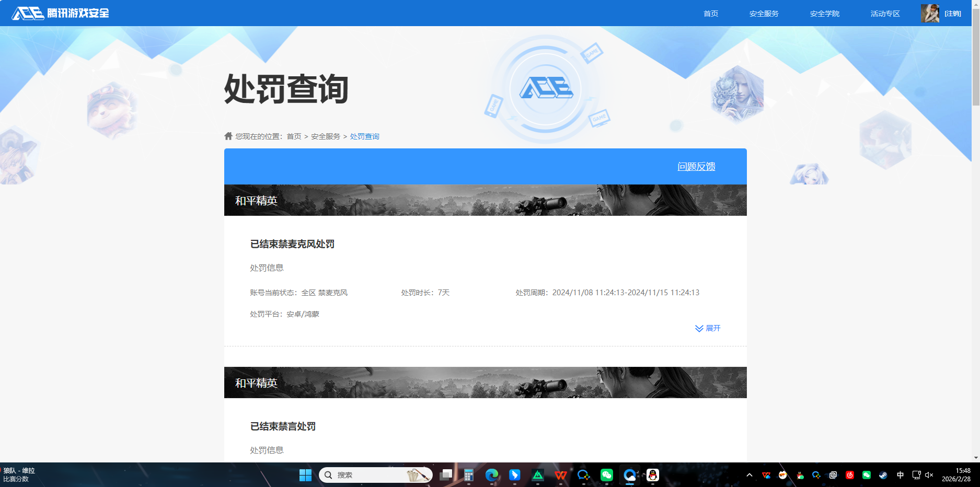
Task: Click the user avatar in the navbar
Action: (x=931, y=13)
